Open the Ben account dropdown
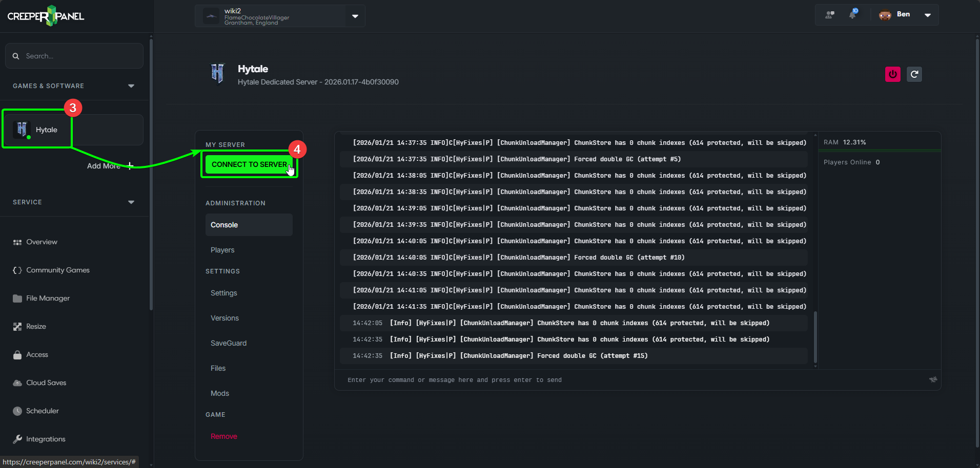This screenshot has width=980, height=468. tap(927, 15)
